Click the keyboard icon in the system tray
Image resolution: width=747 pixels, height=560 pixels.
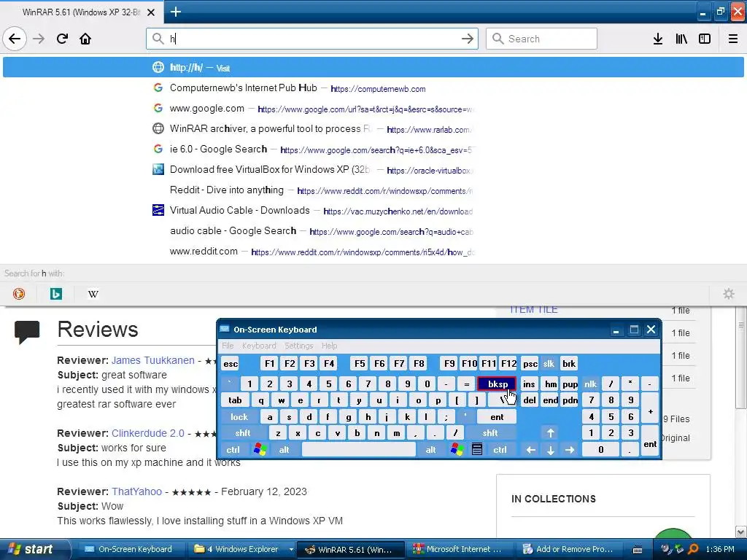[638, 550]
